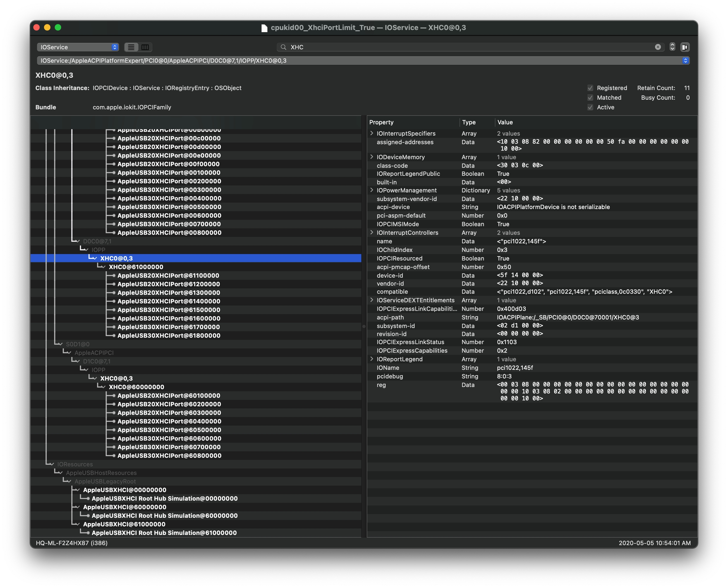Toggle the inspector sidebar panel icon
This screenshot has width=728, height=588.
684,47
